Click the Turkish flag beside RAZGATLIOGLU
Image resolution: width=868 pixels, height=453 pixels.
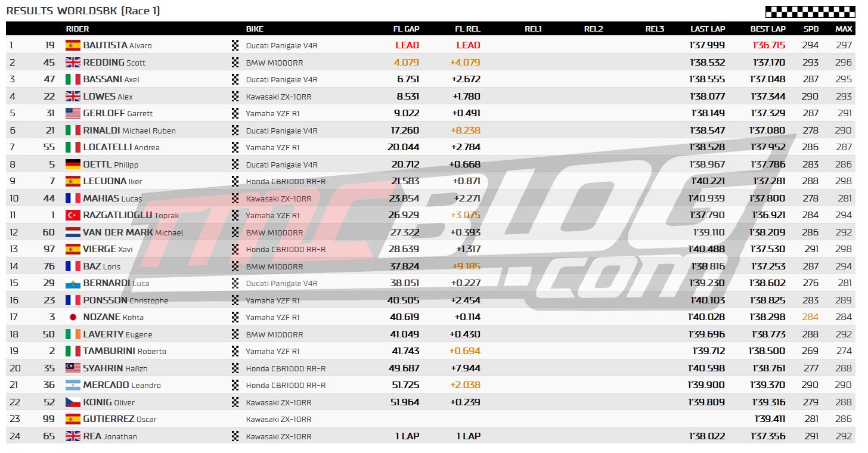point(73,215)
